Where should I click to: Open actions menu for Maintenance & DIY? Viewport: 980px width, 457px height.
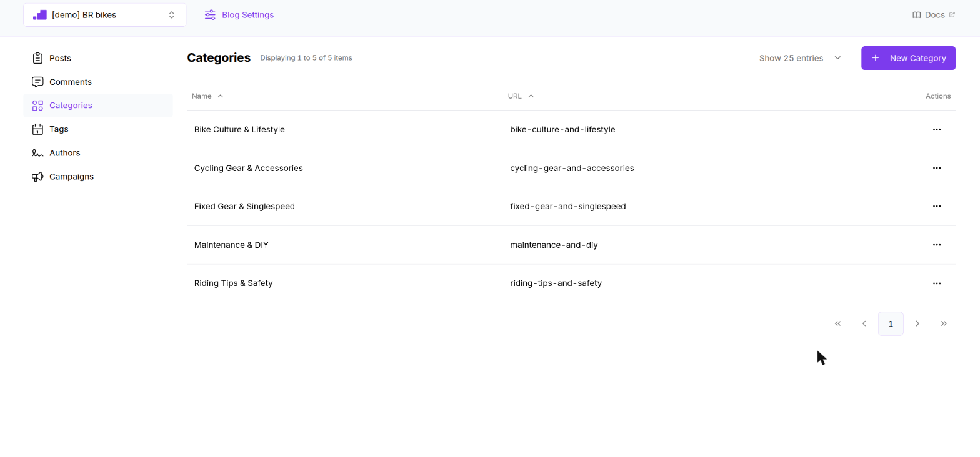tap(937, 245)
